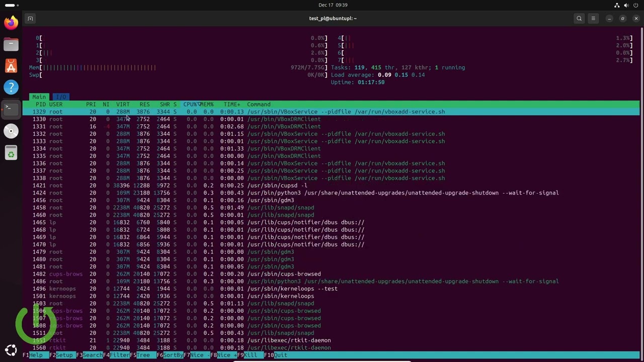This screenshot has width=644, height=362.
Task: Click F8 Nice + in the htop footer
Action: (223, 355)
